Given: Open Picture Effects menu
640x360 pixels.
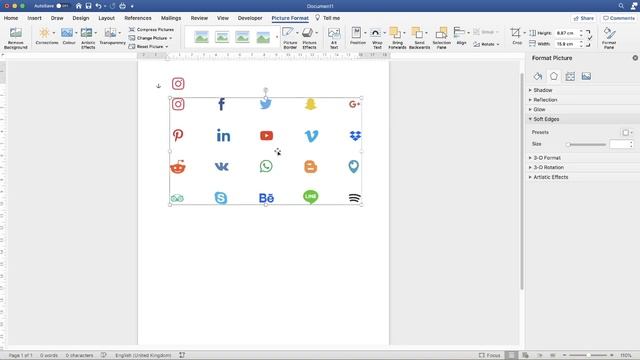Looking at the screenshot, I should [309, 38].
